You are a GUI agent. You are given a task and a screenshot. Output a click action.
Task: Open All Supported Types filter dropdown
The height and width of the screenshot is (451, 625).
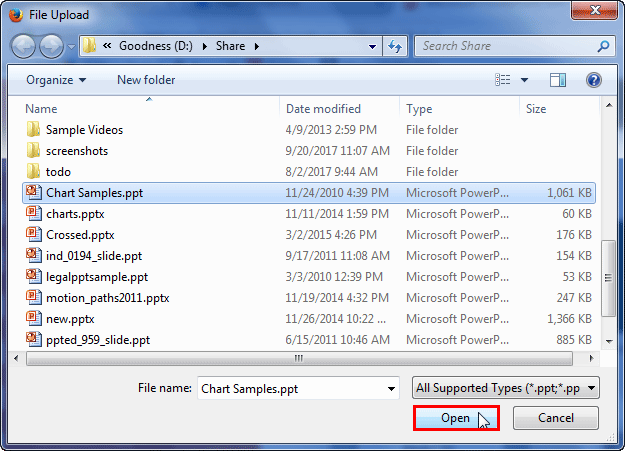click(505, 388)
